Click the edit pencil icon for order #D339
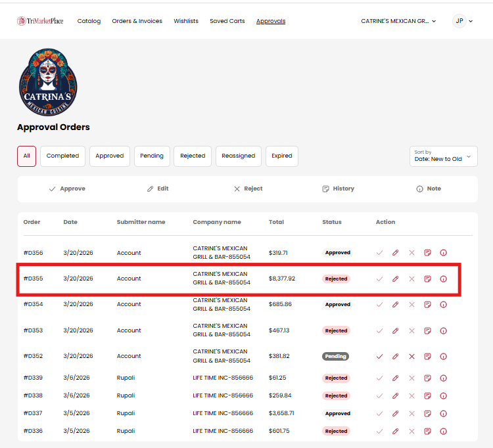The image size is (493, 448). (396, 378)
